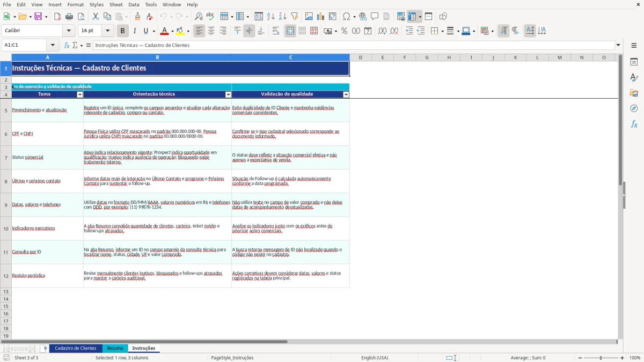The image size is (644, 362).
Task: Open Sidebar Gallery icon
Action: coord(634,93)
